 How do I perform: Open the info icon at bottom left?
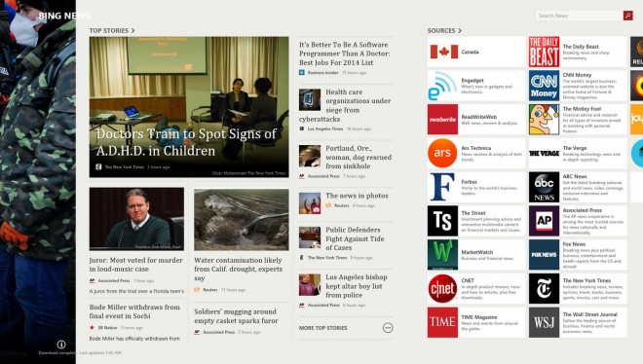(61, 345)
